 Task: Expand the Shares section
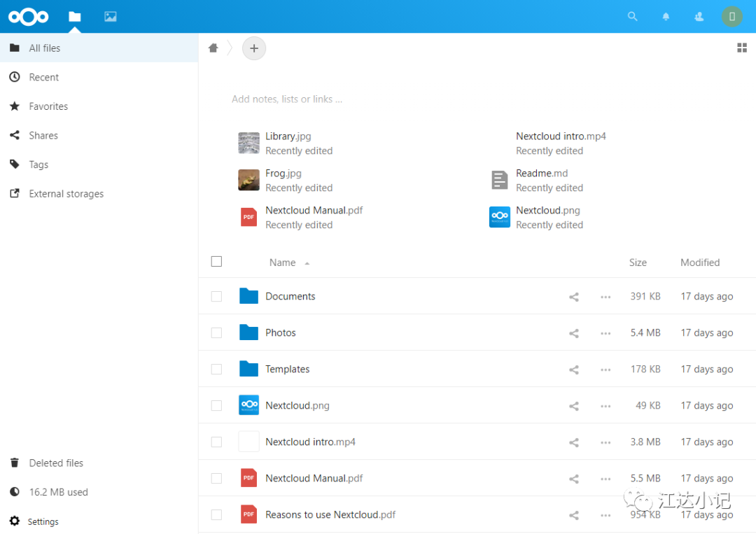coord(99,136)
